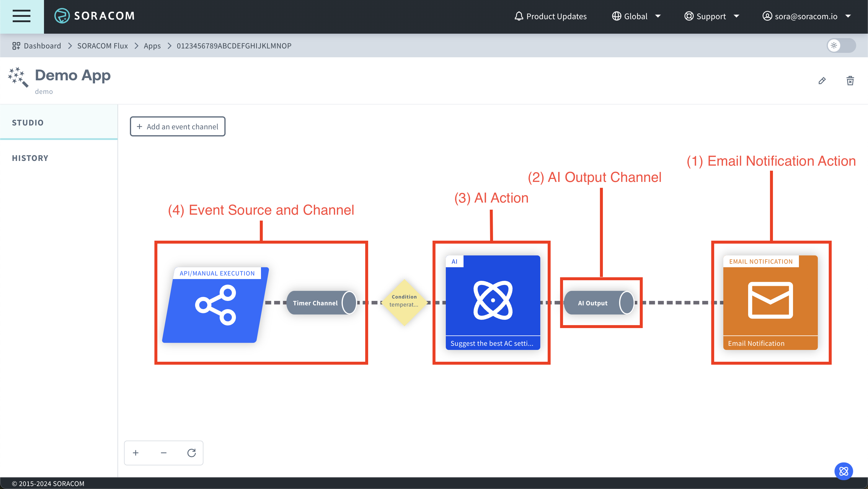Open Product Updates bell notifications

pos(551,16)
